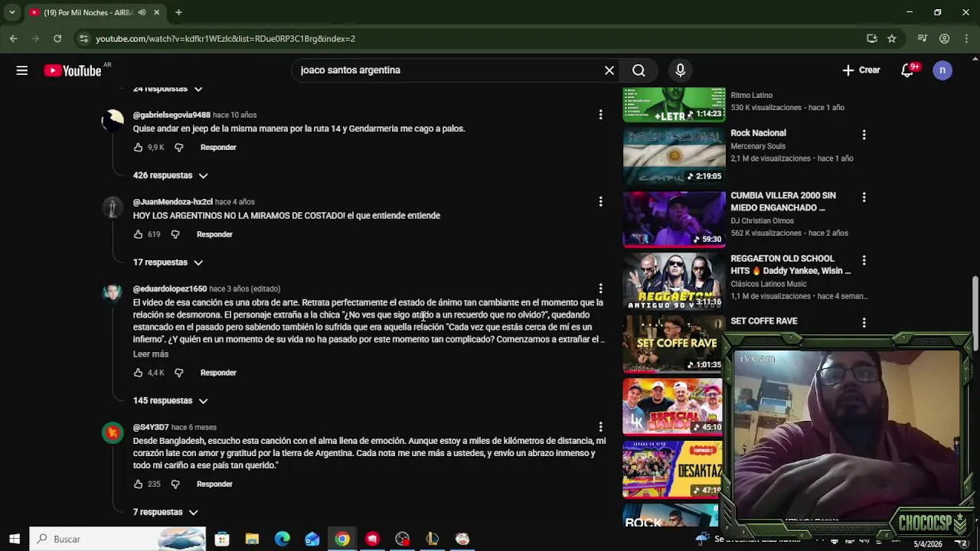Open options for SET COFFE RAVE
Image resolution: width=980 pixels, height=551 pixels.
pyautogui.click(x=864, y=323)
